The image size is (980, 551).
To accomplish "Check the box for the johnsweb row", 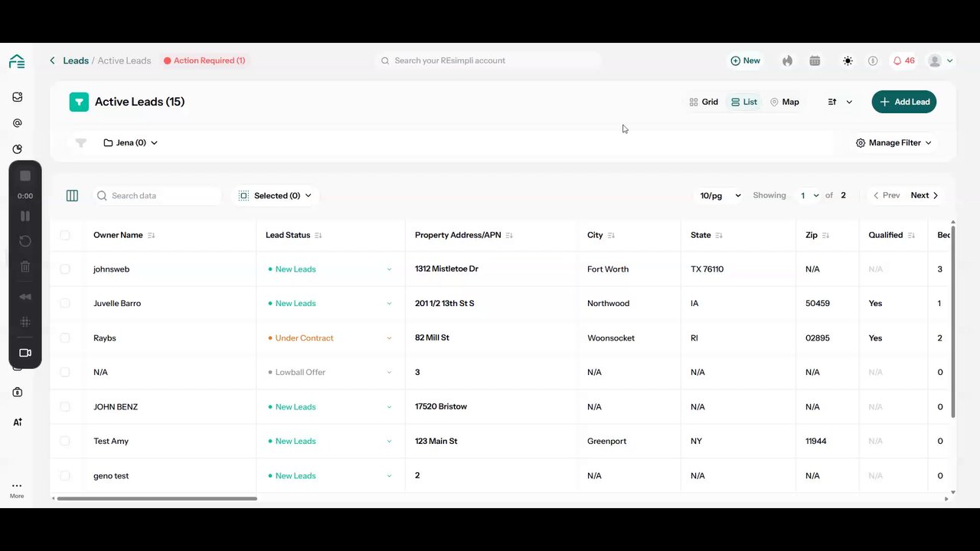I will coord(65,269).
